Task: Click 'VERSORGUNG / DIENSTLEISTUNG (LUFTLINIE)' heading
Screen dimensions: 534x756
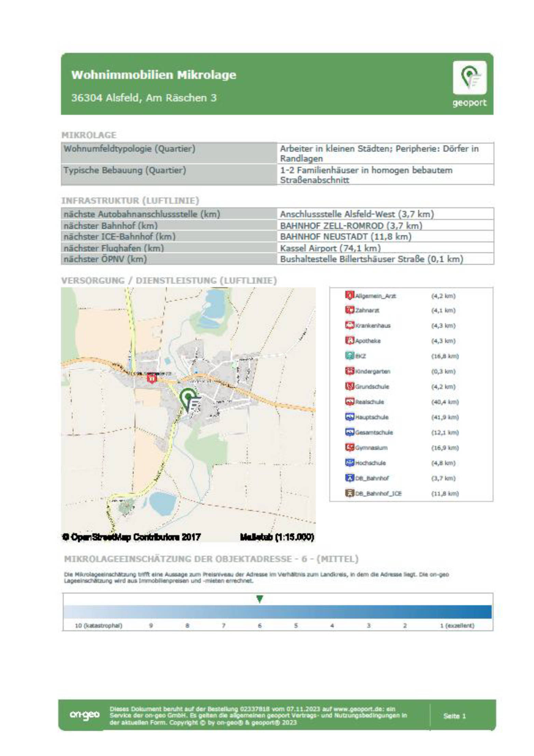Action: click(169, 281)
